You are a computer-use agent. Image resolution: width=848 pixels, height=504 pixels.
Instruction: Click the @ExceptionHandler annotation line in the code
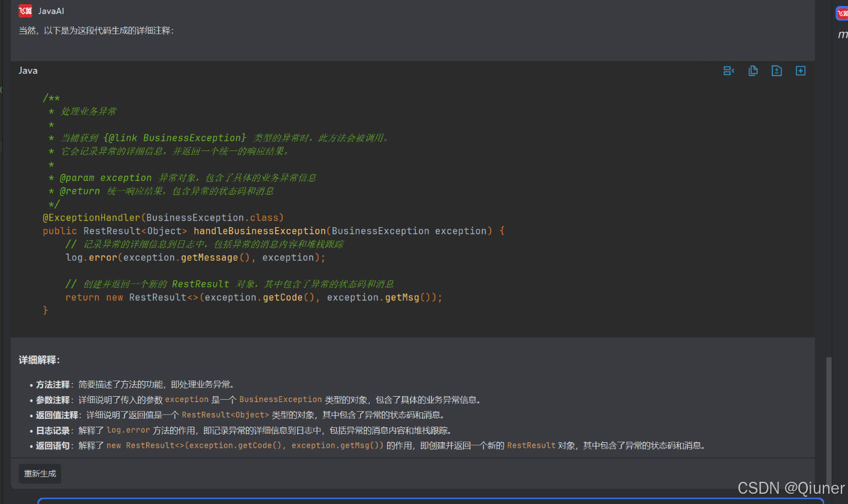pyautogui.click(x=168, y=217)
